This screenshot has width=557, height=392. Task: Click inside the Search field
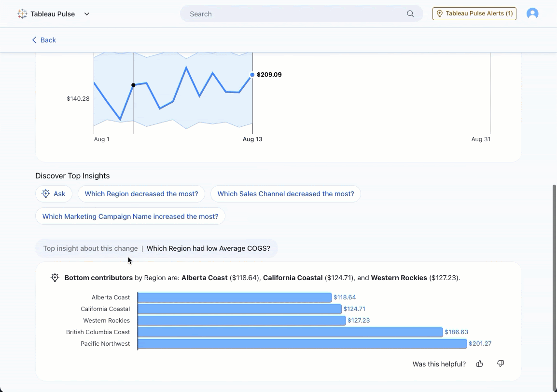coord(290,14)
